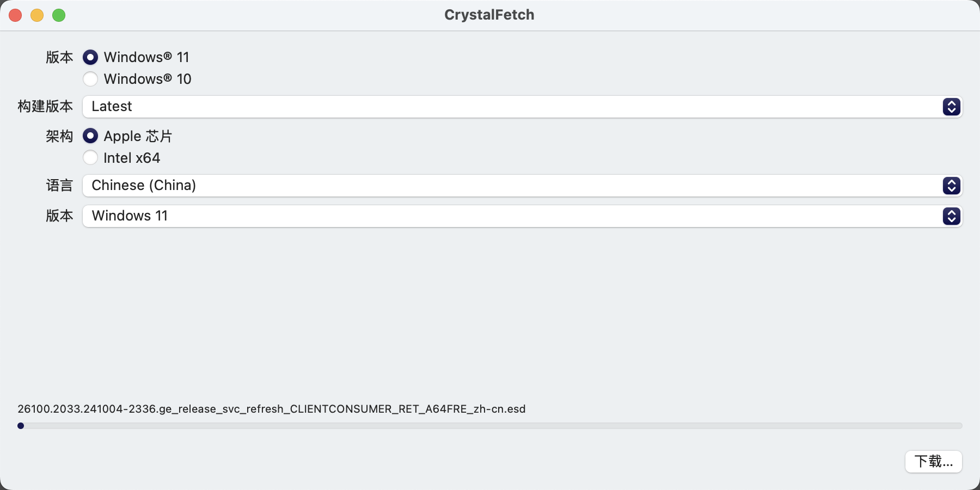This screenshot has width=980, height=490.
Task: Zoom the window using the green button
Action: tap(59, 15)
